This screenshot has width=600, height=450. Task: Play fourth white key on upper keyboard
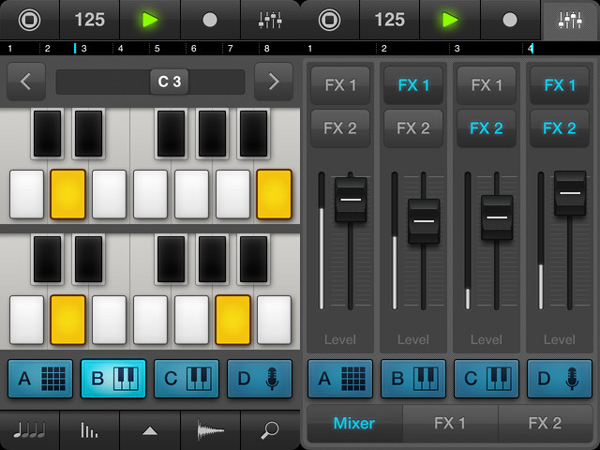click(x=150, y=194)
